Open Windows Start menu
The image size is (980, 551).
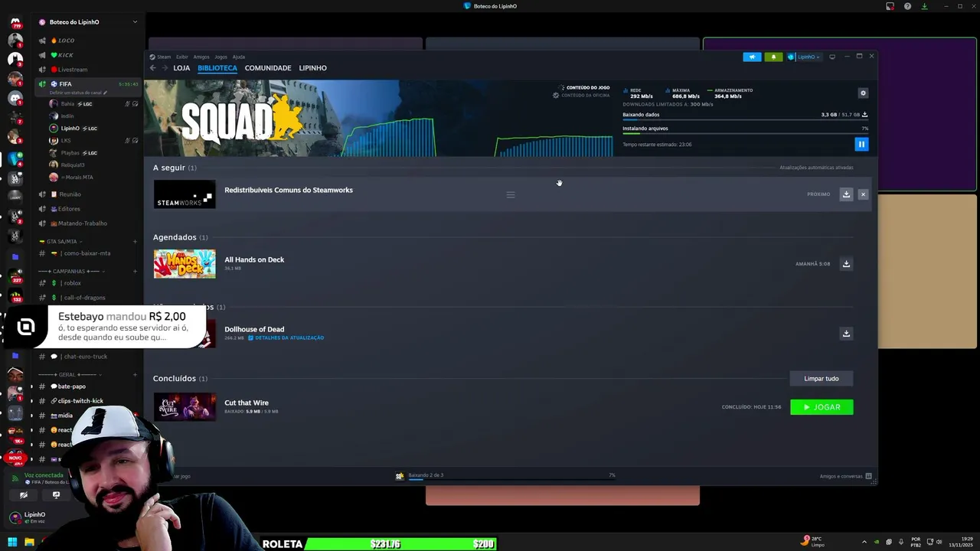(x=12, y=543)
